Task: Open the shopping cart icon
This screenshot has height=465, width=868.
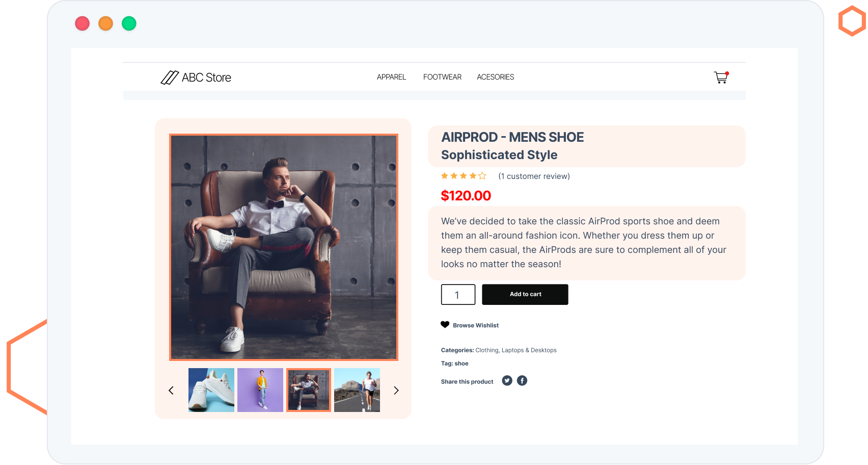Action: [721, 77]
